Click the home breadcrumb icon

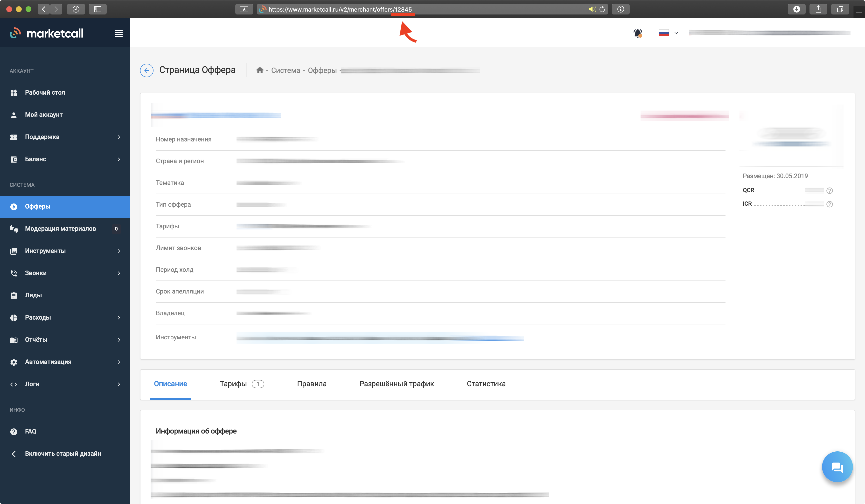(x=260, y=70)
